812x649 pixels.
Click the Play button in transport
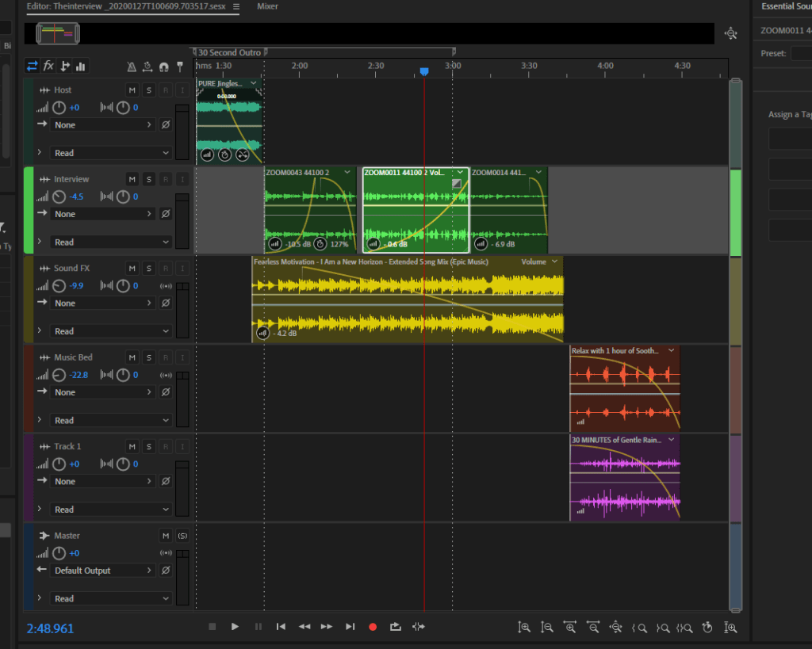(x=235, y=627)
